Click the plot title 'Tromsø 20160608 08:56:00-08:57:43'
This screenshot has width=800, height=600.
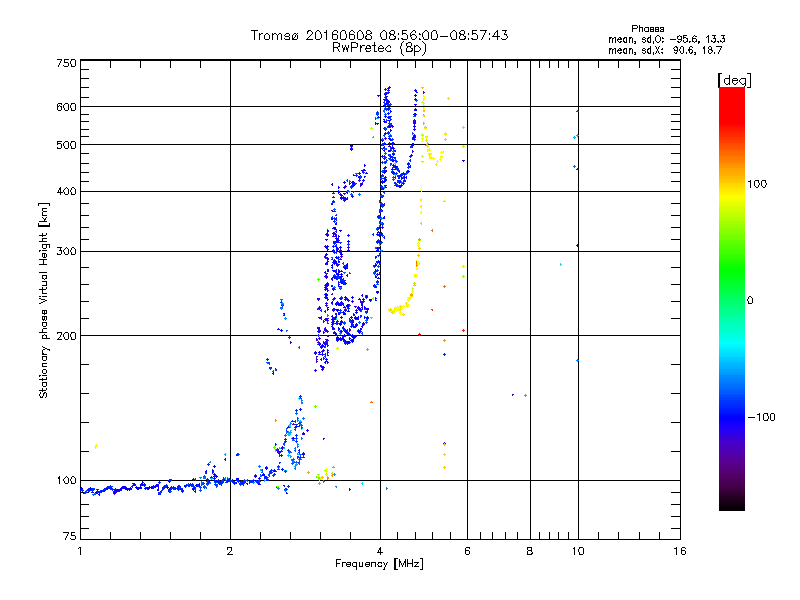[x=379, y=35]
